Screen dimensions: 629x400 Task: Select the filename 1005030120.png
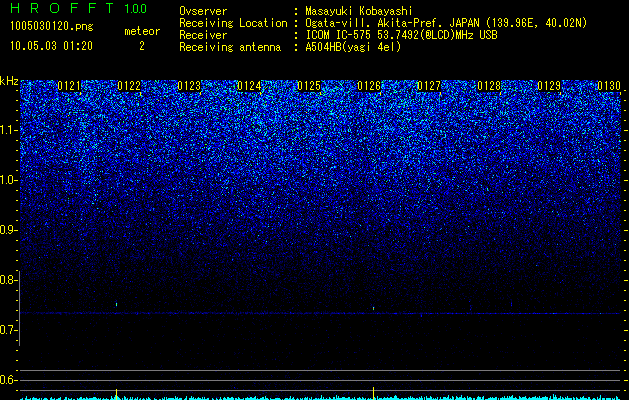point(52,27)
